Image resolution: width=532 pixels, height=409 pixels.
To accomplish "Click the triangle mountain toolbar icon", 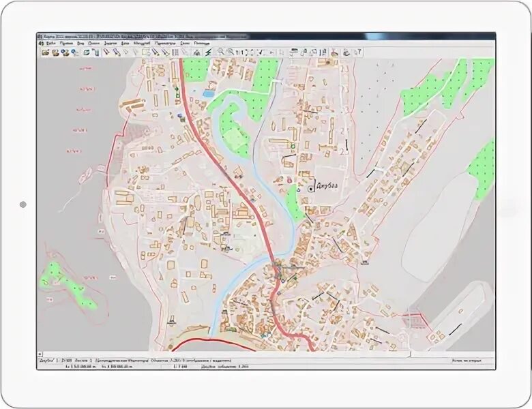I will click(x=197, y=52).
